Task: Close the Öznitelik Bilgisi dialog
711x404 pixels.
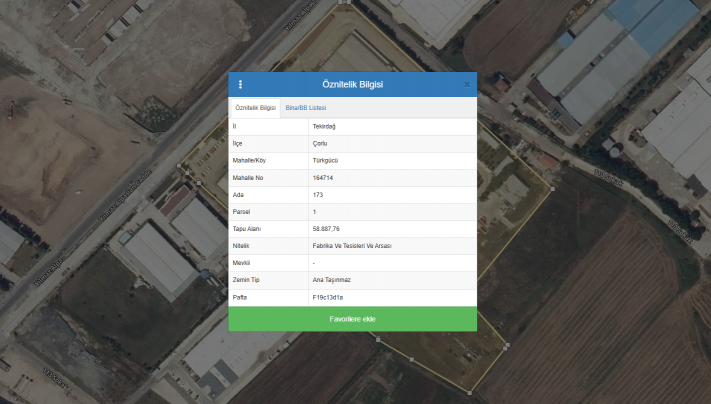Action: pos(466,85)
